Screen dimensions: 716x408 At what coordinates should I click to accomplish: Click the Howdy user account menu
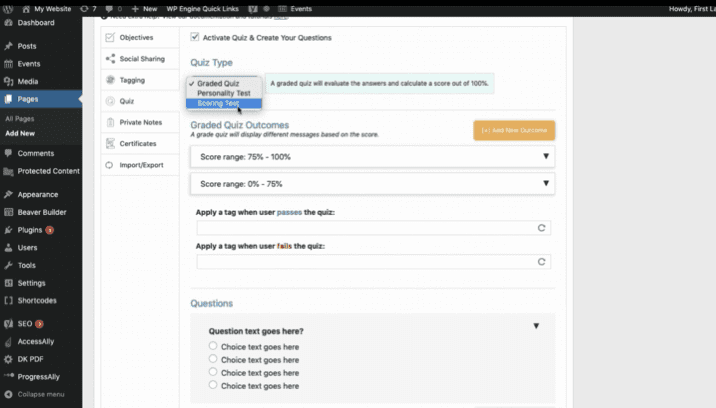pos(692,9)
